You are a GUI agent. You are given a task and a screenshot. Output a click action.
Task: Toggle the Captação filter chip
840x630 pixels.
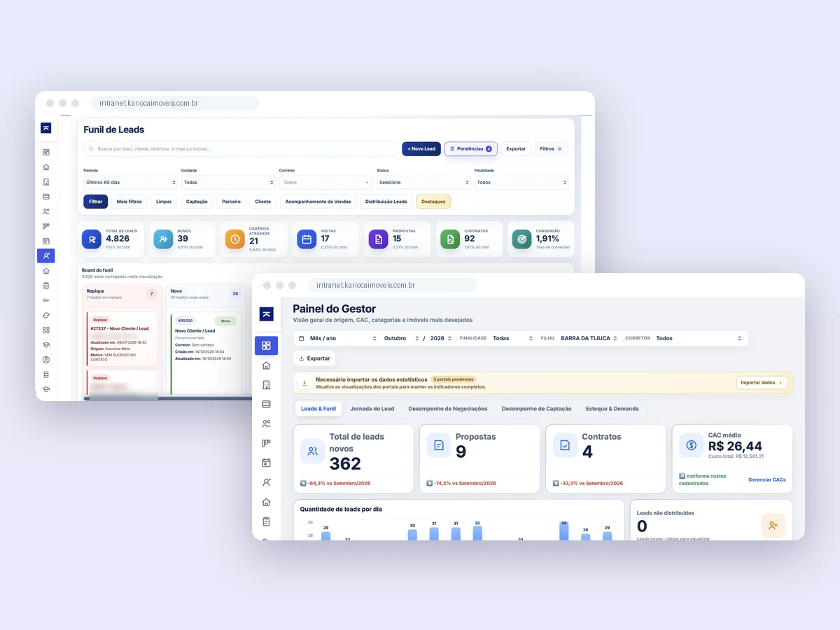click(197, 202)
